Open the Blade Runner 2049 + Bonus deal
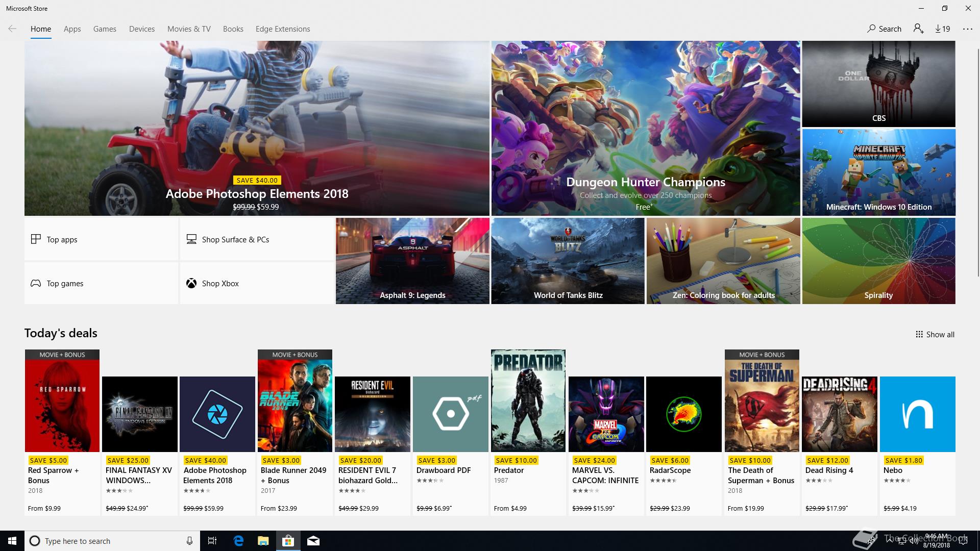The height and width of the screenshot is (551, 980). [x=295, y=432]
